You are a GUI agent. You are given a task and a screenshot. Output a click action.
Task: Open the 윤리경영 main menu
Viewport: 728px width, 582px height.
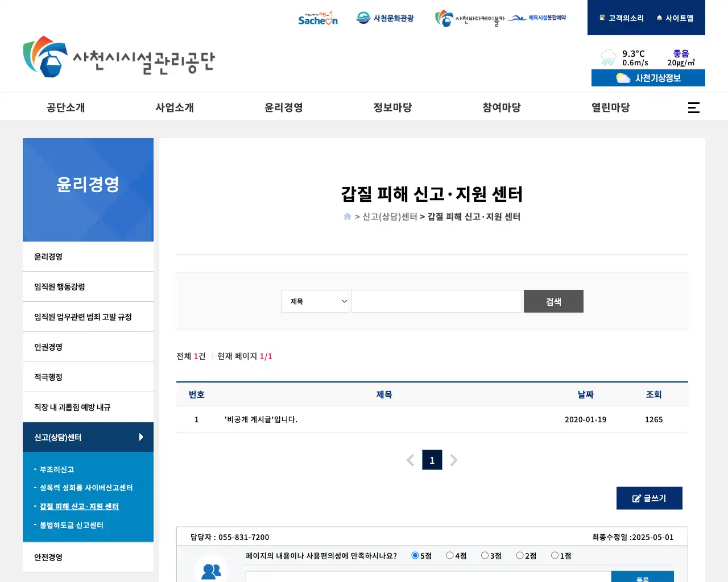click(x=284, y=107)
